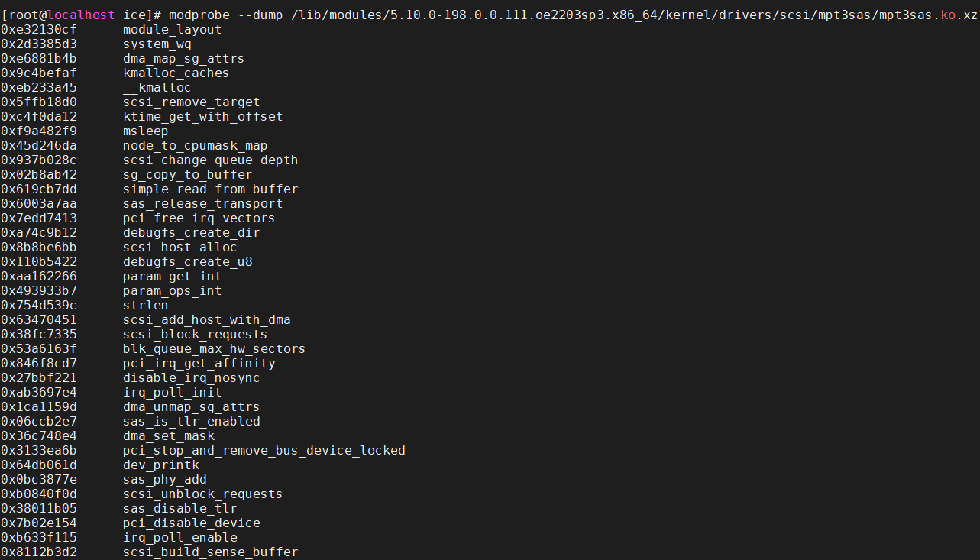Click the hex value 0x937b028c
The height and width of the screenshot is (560, 980).
[38, 160]
